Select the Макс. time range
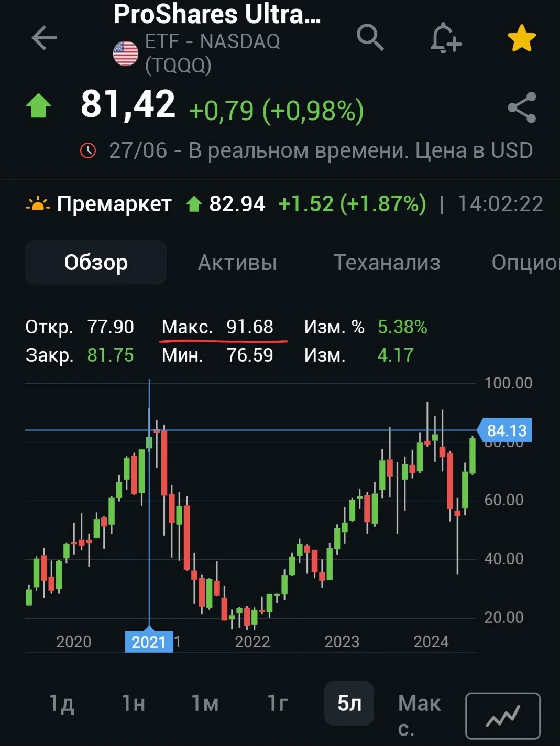 point(419,715)
